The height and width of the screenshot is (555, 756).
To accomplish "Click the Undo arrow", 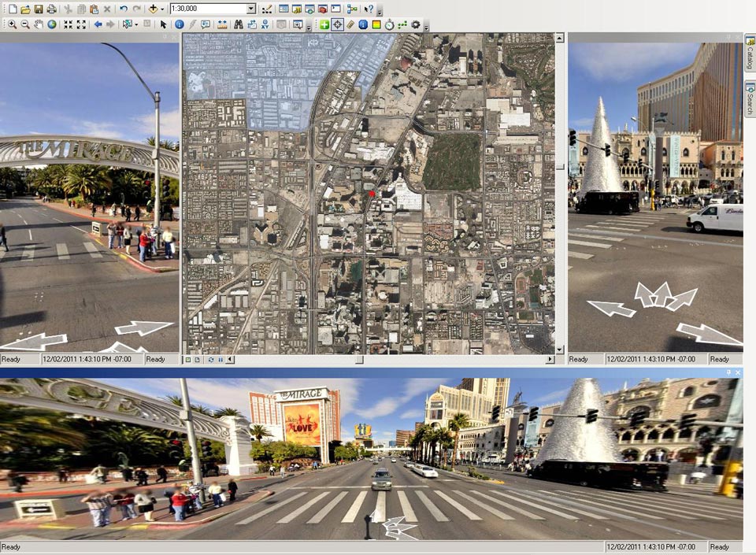I will point(124,9).
